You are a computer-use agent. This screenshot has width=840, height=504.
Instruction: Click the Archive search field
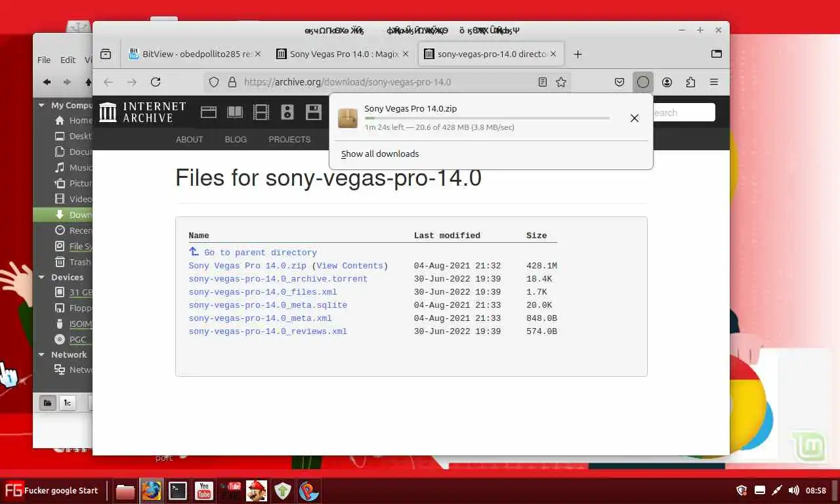click(682, 113)
